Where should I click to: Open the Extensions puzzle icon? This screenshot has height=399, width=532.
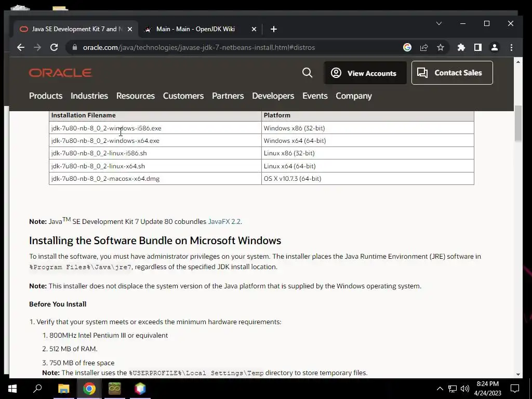click(x=461, y=47)
